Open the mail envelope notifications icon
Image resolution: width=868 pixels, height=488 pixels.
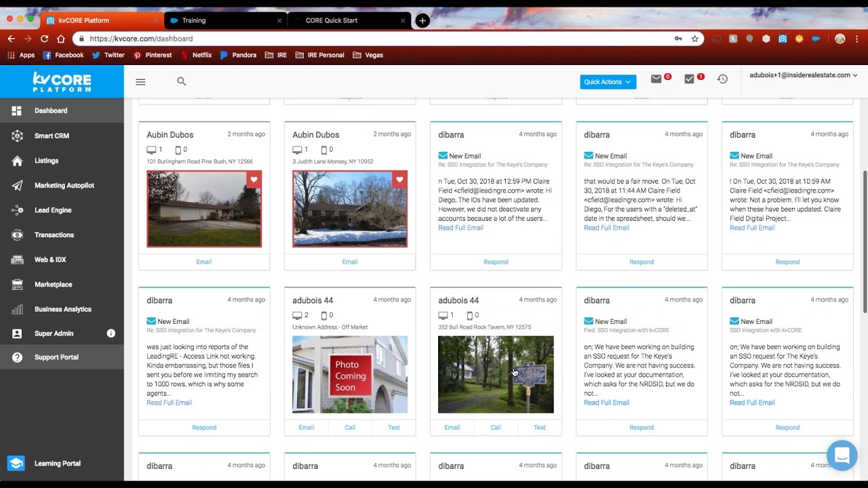[656, 79]
